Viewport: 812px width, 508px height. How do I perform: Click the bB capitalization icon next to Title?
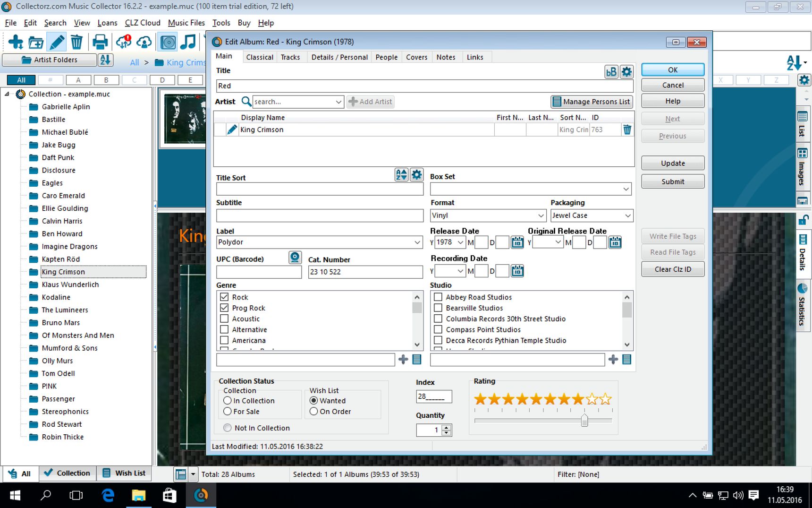(611, 72)
